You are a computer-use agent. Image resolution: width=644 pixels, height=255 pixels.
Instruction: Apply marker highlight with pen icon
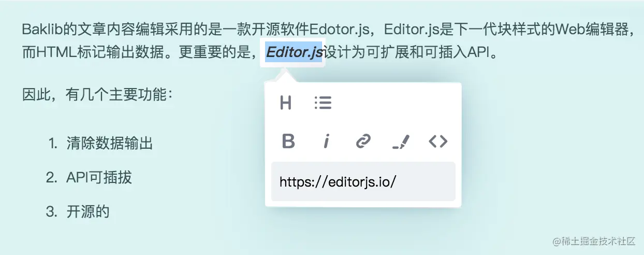point(401,141)
